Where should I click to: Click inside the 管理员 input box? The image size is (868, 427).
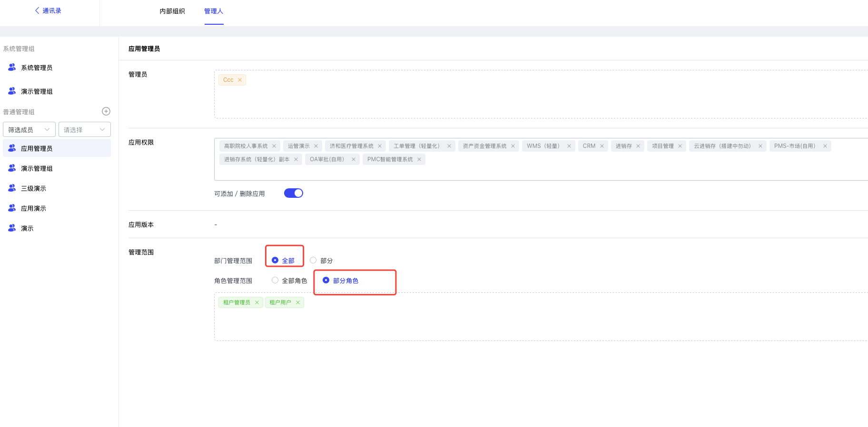click(x=523, y=100)
